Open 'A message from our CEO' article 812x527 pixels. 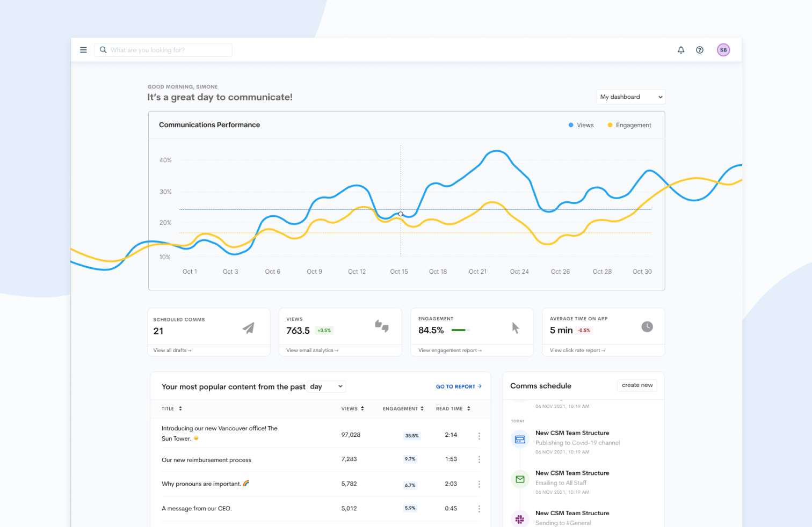197,508
